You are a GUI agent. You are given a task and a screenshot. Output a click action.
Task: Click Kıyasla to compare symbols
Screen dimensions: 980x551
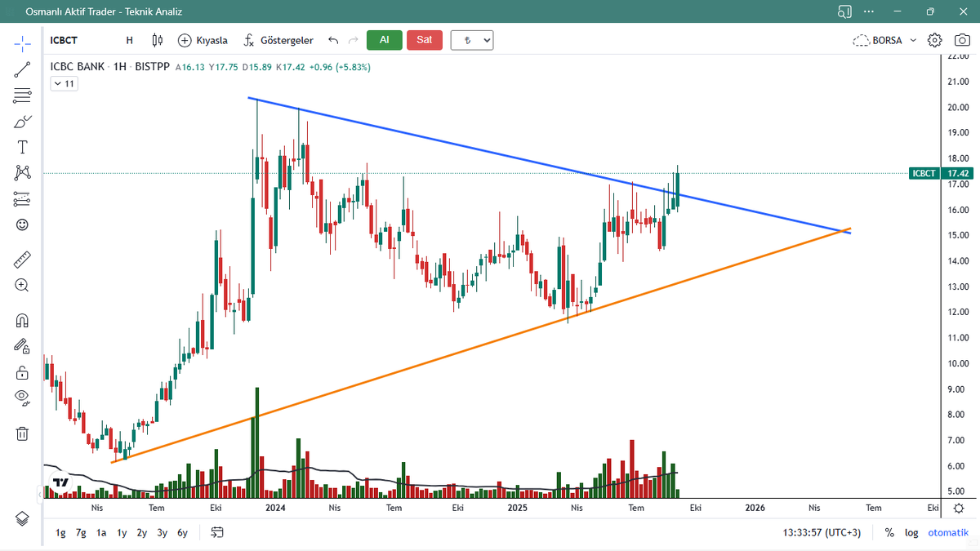point(203,40)
